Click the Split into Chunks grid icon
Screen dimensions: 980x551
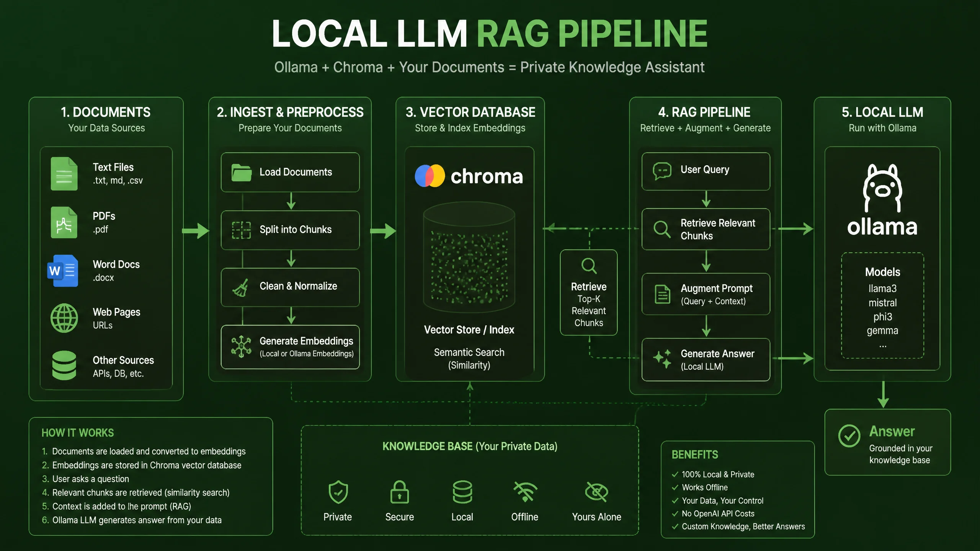(242, 230)
